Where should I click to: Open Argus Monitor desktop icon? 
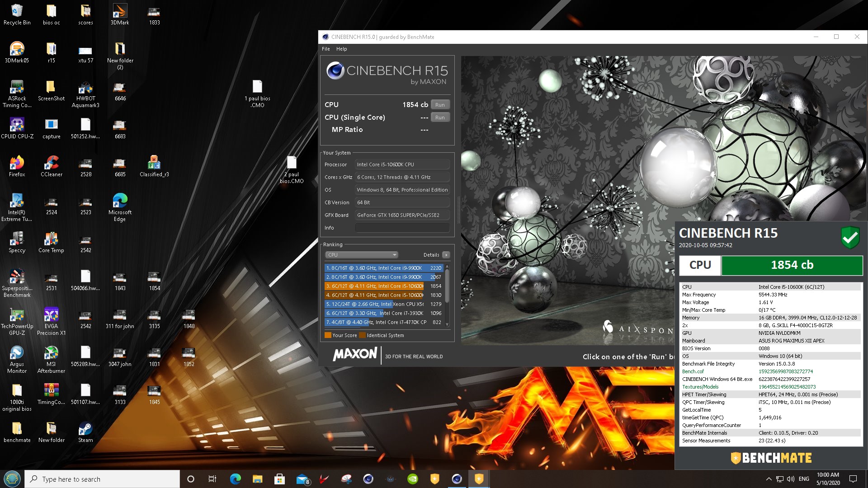[17, 360]
